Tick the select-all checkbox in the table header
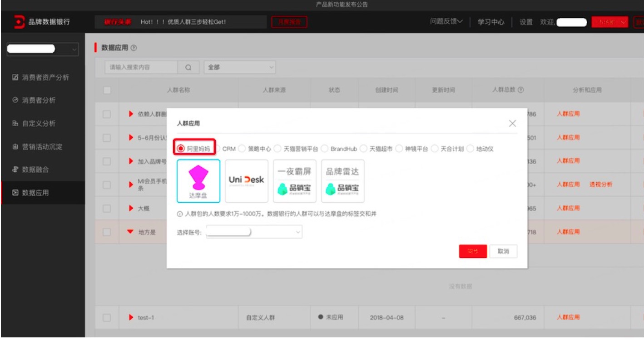 point(107,90)
